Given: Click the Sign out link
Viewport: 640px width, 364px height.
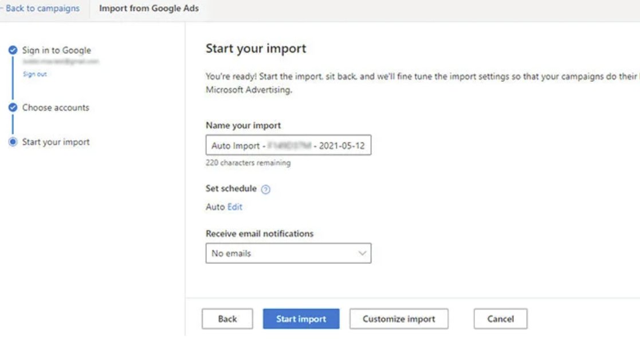Looking at the screenshot, I should (x=35, y=74).
